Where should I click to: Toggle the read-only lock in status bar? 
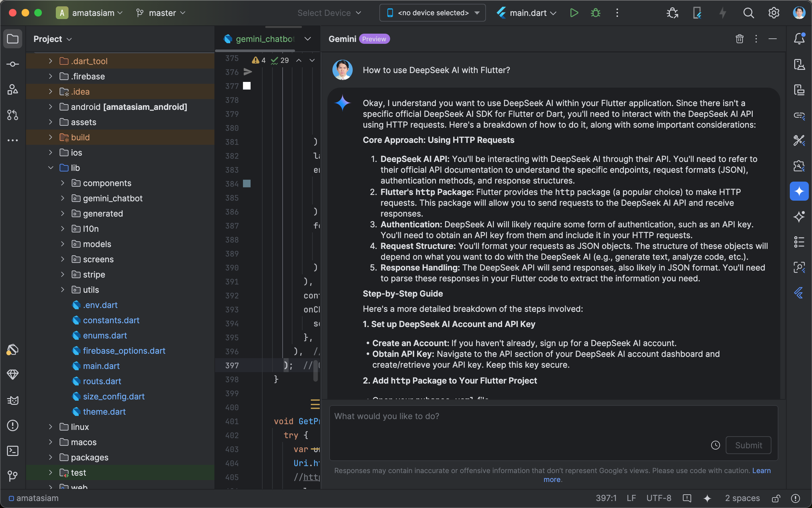click(x=776, y=498)
